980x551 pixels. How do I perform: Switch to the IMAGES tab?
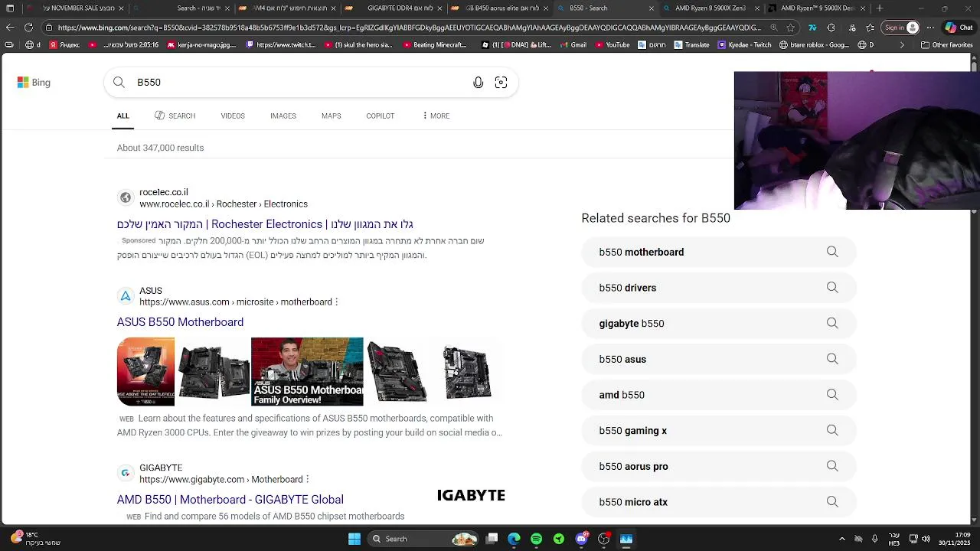click(283, 116)
